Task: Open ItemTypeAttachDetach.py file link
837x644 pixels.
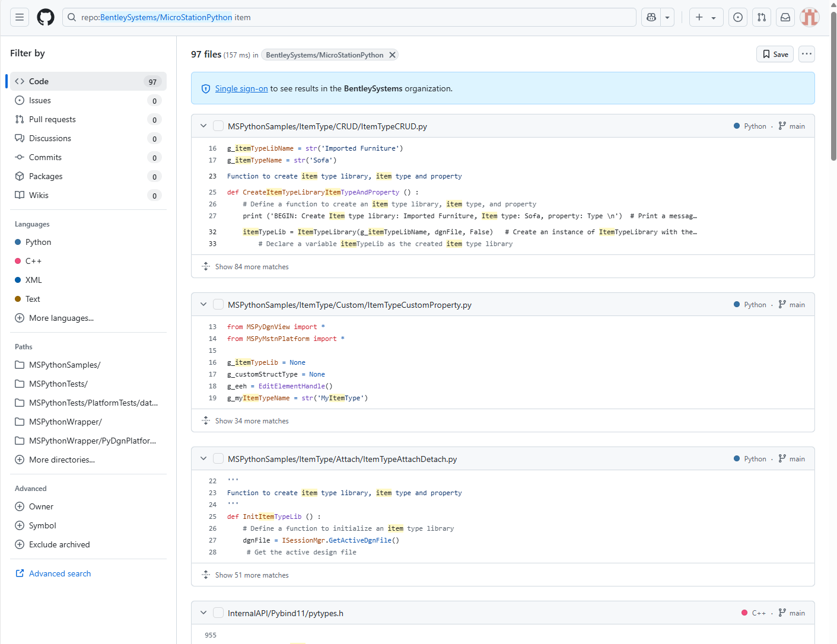Action: coord(342,459)
